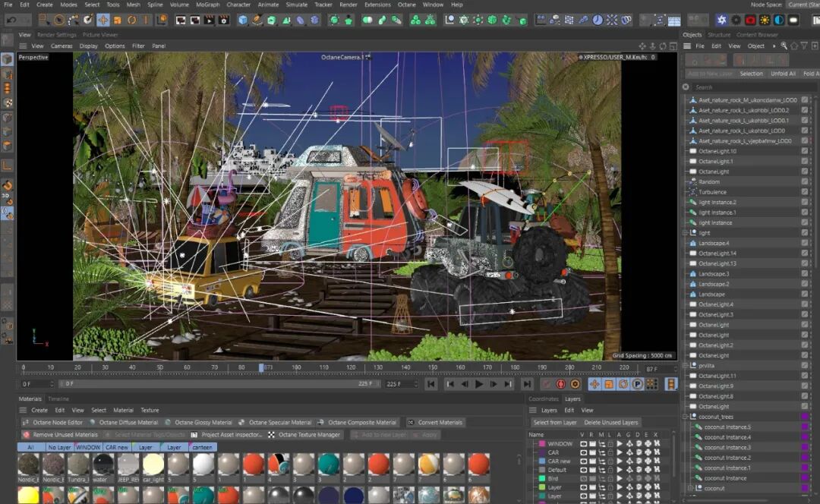Toggle layer checkbox of OctaneLight.10
This screenshot has width=820, height=504.
point(805,151)
